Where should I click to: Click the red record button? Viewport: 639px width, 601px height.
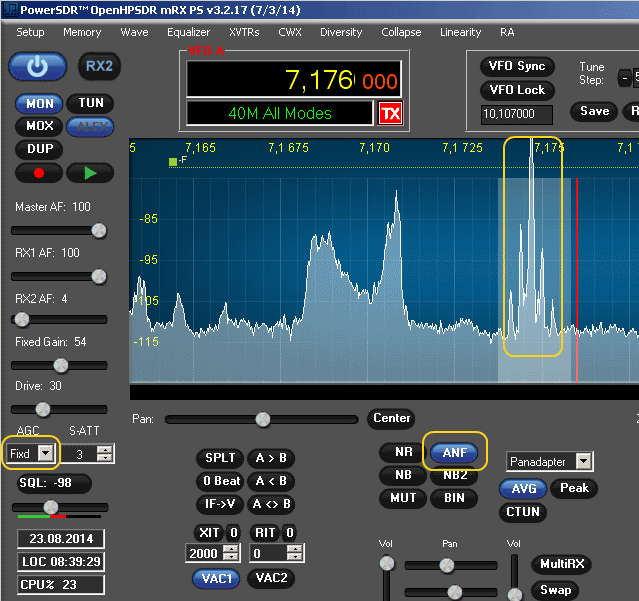click(39, 173)
